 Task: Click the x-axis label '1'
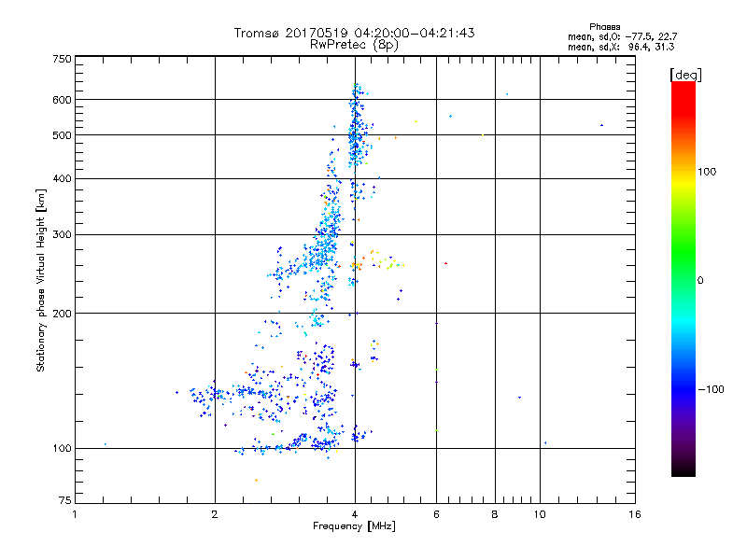coord(75,514)
